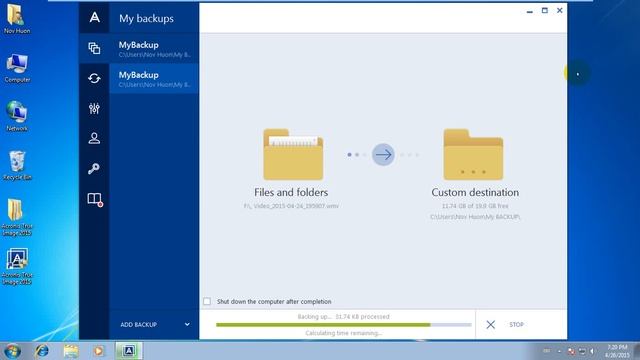Screen dimensions: 640x360
Task: Click the Custom destination label
Action: click(x=475, y=192)
